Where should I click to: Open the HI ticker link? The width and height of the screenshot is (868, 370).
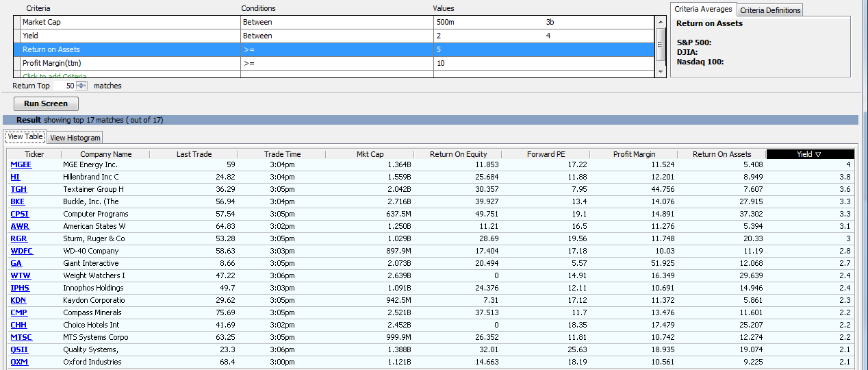[15, 177]
